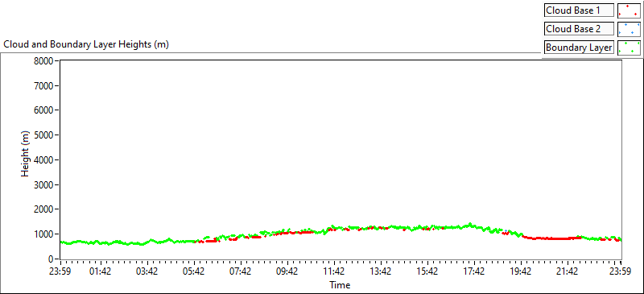Click the Cloud and Boundary Layer Heights title

click(x=86, y=44)
